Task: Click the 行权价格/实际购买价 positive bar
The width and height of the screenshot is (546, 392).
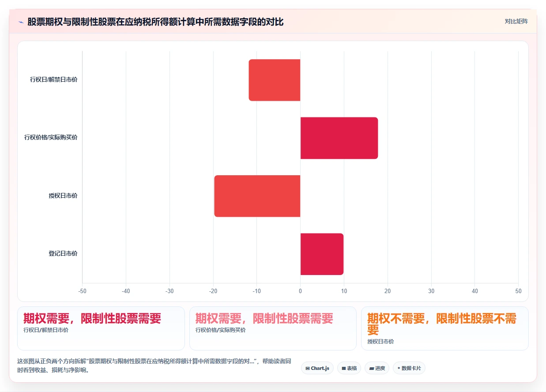Action: (x=339, y=138)
